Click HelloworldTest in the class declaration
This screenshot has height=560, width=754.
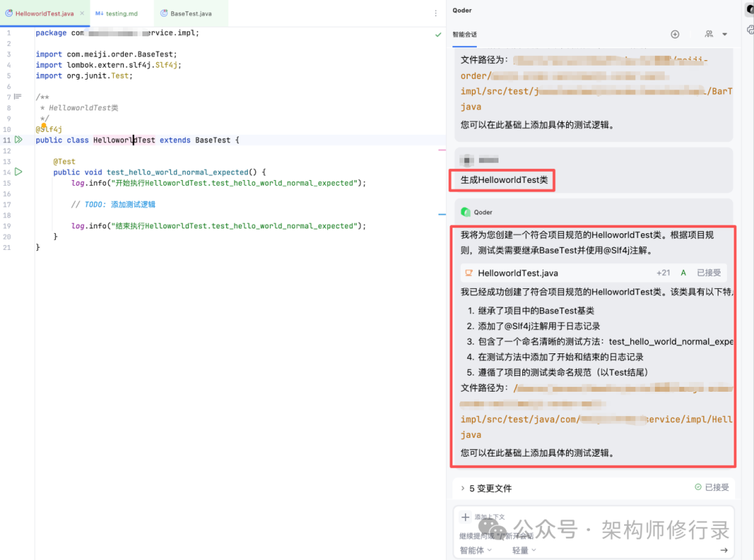tap(124, 140)
